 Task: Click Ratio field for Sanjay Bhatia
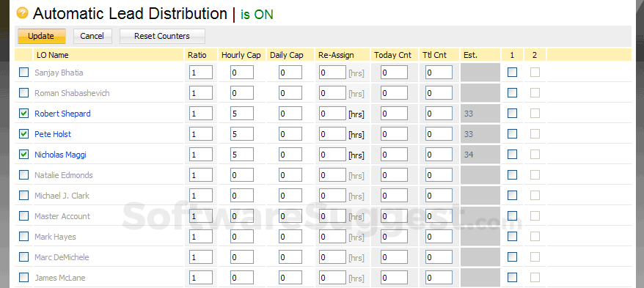tap(201, 73)
